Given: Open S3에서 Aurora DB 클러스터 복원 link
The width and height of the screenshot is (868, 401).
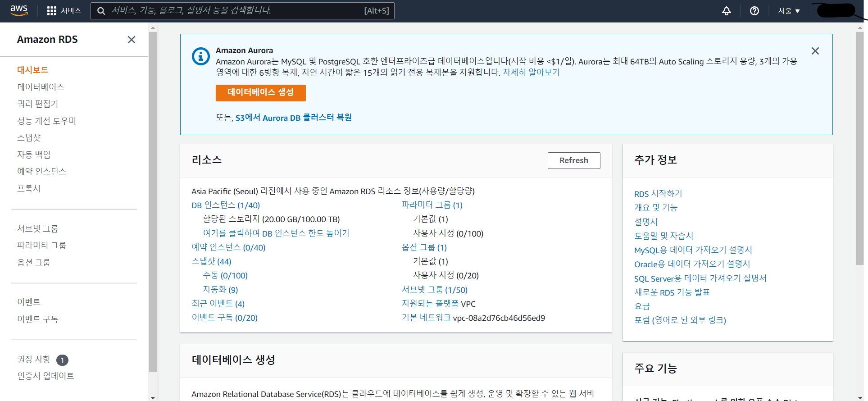Looking at the screenshot, I should 294,118.
